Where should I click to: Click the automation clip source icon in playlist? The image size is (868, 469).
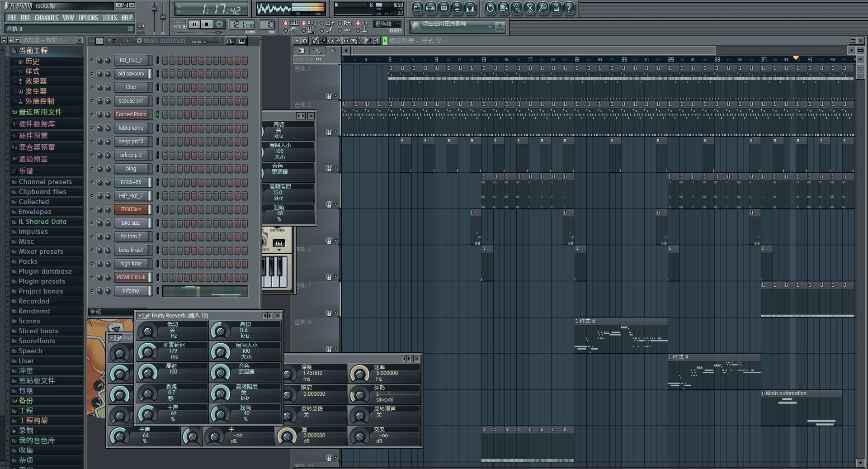click(317, 51)
